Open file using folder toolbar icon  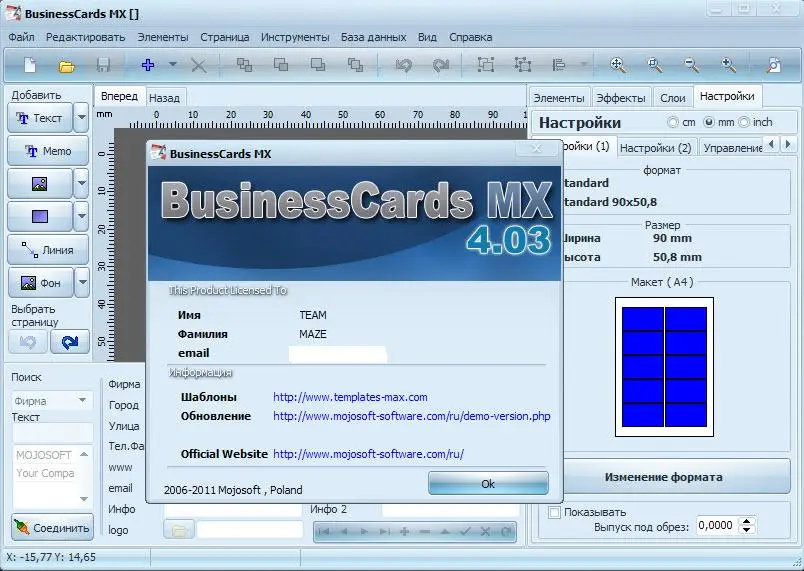click(x=67, y=66)
